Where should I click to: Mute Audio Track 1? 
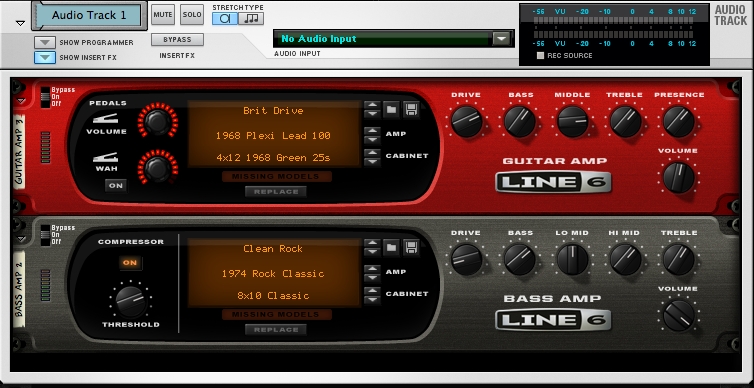(163, 15)
